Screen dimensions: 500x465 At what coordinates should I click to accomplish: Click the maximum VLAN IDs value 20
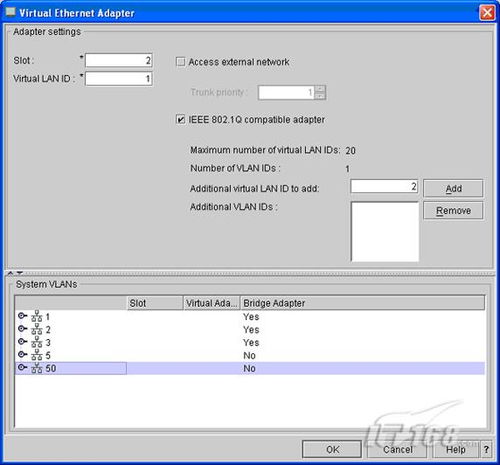[x=350, y=151]
